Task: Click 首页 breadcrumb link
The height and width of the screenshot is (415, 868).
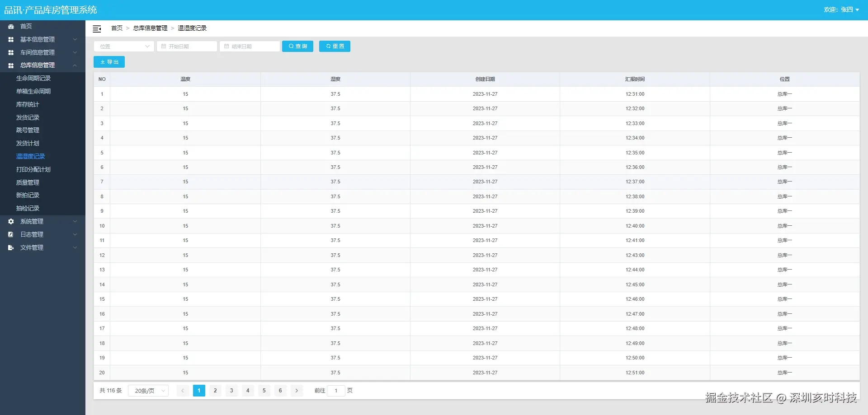Action: coord(117,28)
